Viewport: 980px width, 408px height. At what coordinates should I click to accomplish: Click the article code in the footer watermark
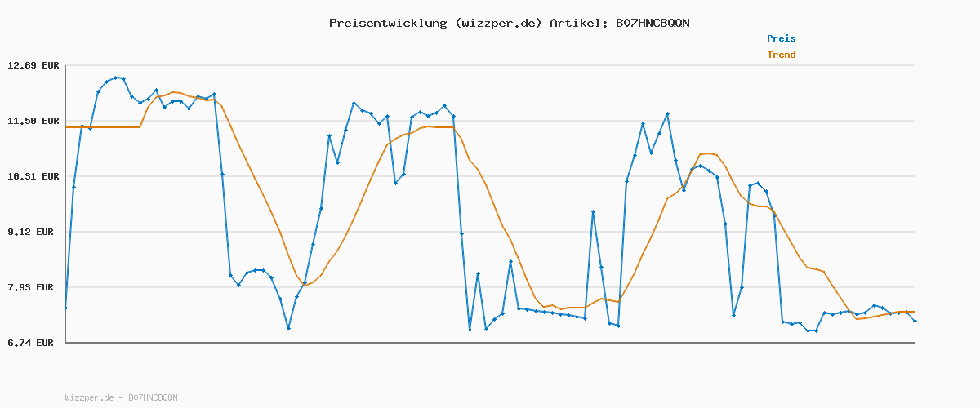[153, 397]
